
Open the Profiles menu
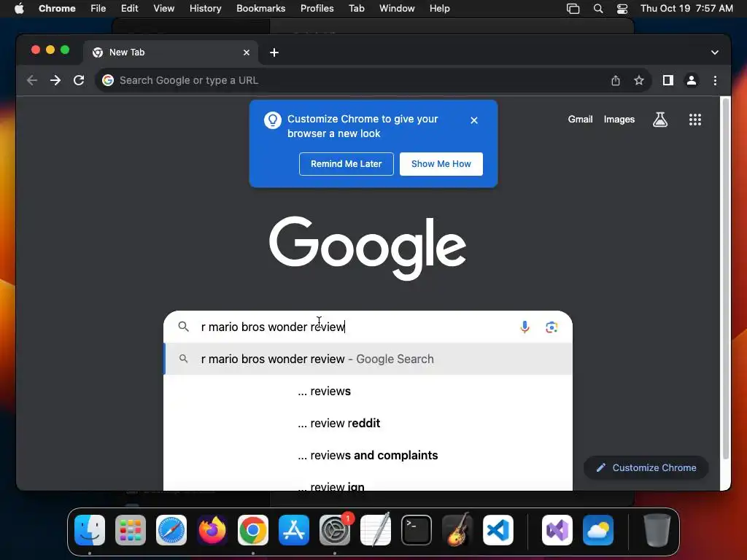[x=317, y=9]
